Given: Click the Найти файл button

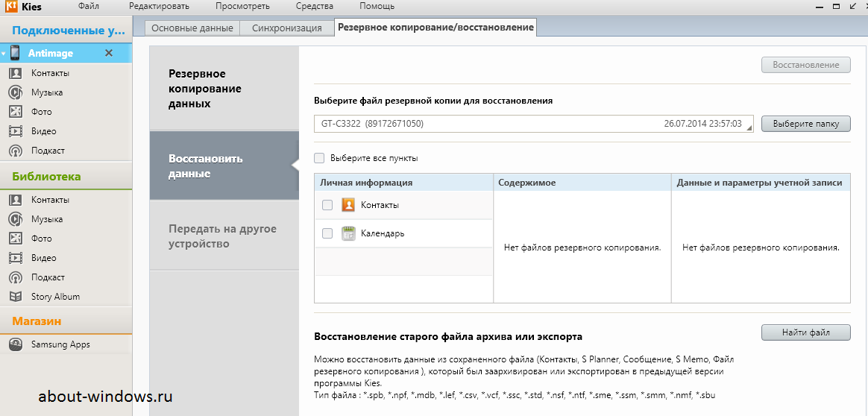Looking at the screenshot, I should click(805, 333).
